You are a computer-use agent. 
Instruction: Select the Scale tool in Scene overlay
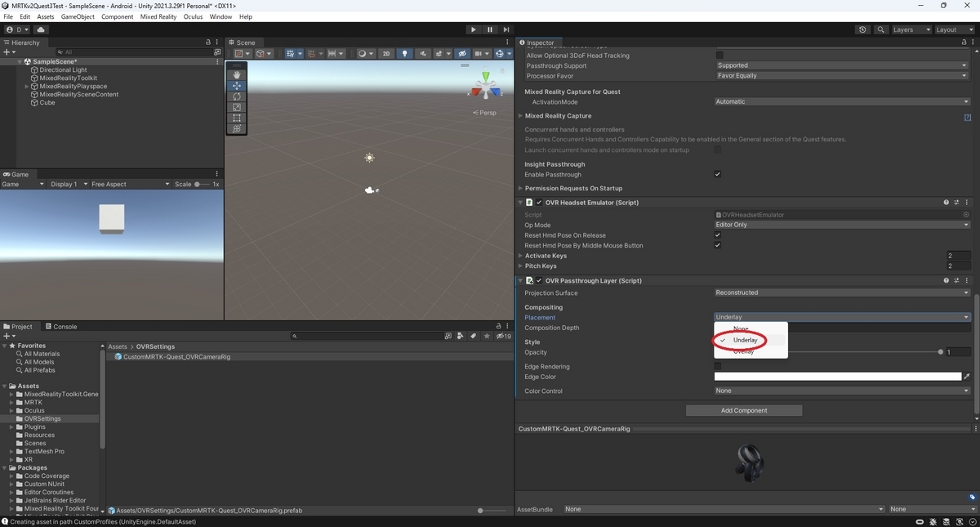click(237, 107)
